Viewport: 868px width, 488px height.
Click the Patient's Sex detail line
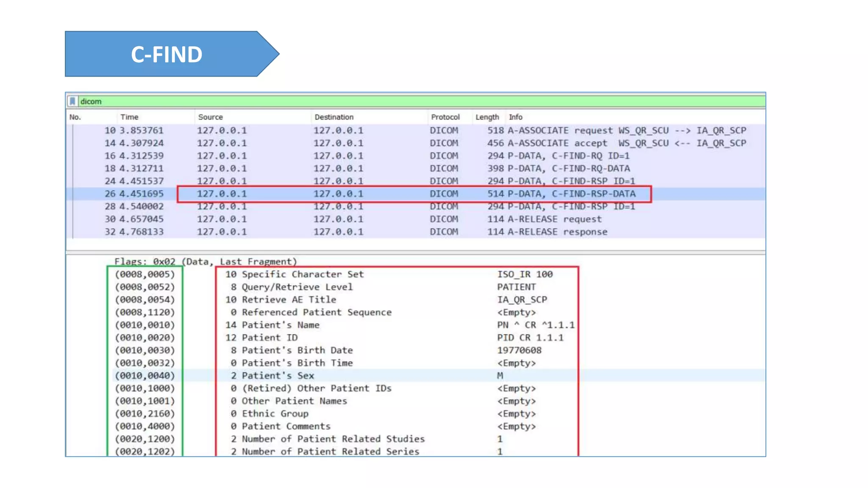(x=278, y=376)
